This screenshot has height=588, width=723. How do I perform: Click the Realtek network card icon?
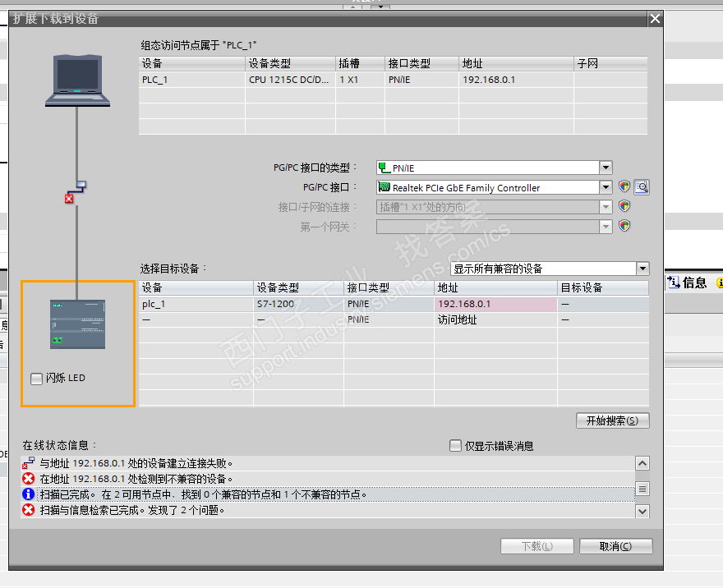point(385,187)
